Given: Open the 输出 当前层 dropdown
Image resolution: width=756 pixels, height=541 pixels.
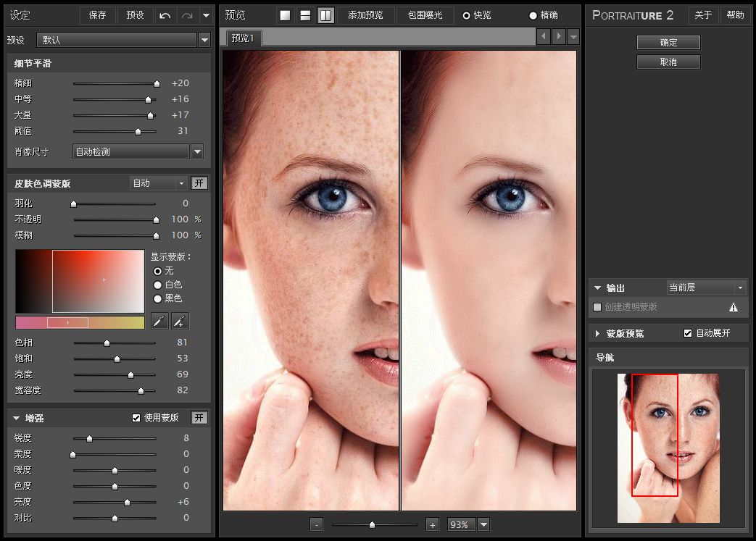Looking at the screenshot, I should [706, 288].
